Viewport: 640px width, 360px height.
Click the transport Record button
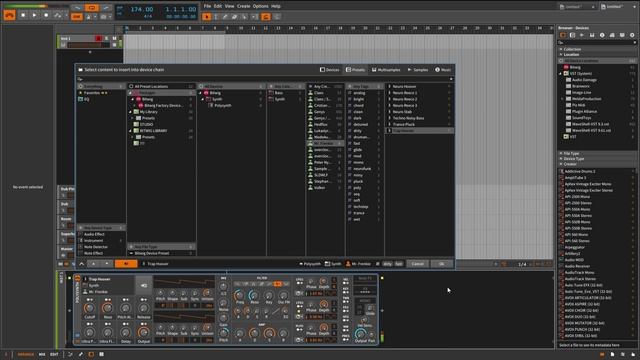(46, 15)
